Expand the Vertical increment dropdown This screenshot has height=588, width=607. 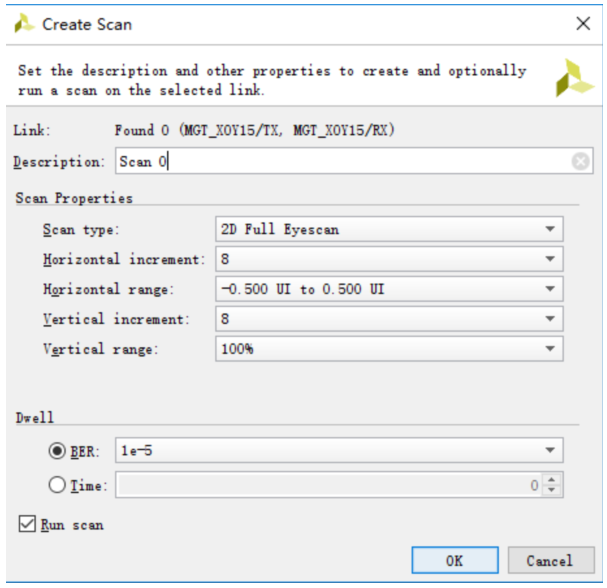point(549,319)
